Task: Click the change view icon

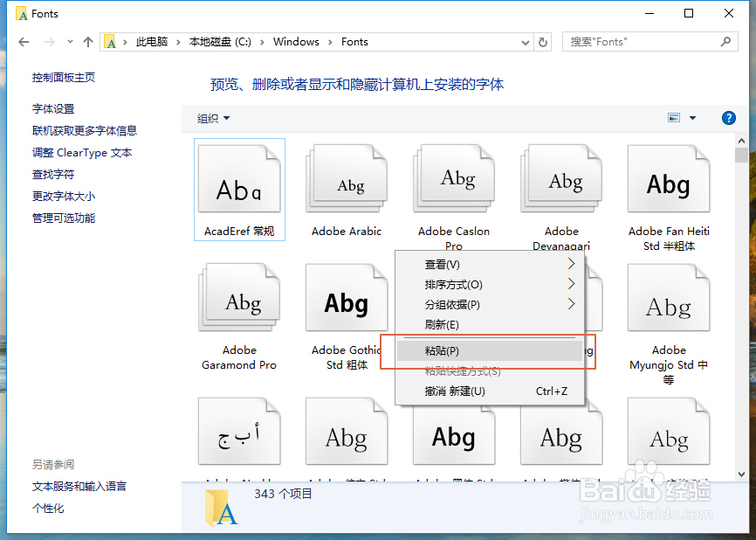Action: pyautogui.click(x=674, y=118)
